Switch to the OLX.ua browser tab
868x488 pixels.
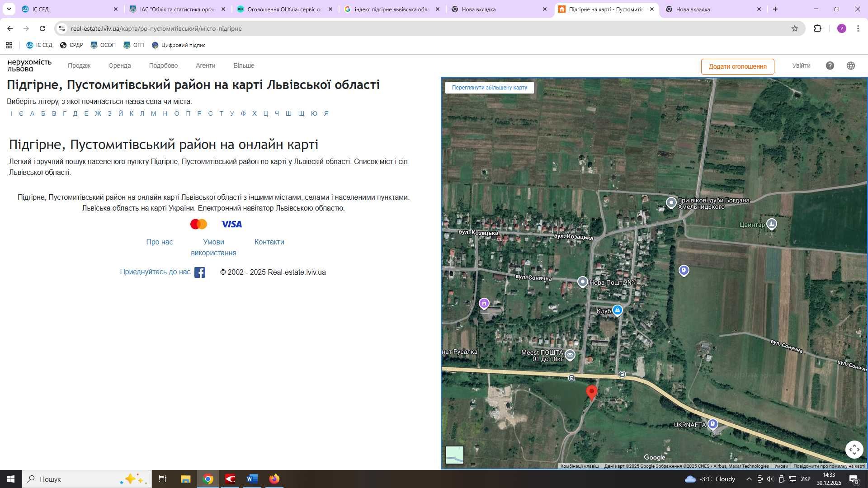(x=285, y=9)
